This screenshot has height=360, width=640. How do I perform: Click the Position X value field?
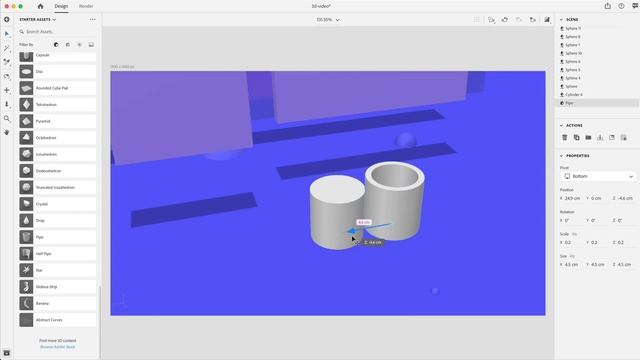tap(572, 198)
